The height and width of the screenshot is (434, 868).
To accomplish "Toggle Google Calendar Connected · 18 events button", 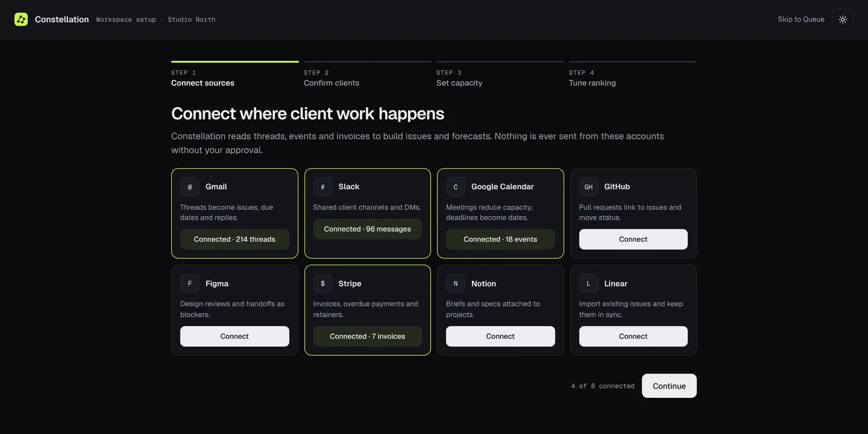I will pyautogui.click(x=500, y=239).
